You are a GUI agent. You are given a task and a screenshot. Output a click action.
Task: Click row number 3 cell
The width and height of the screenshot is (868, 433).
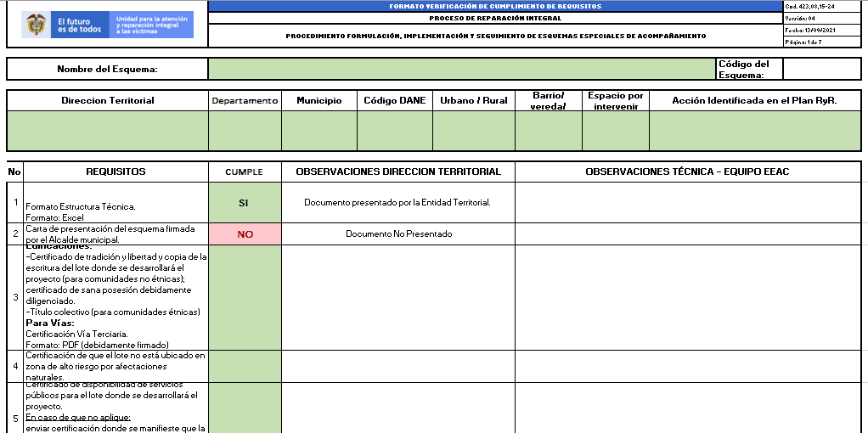(x=14, y=297)
